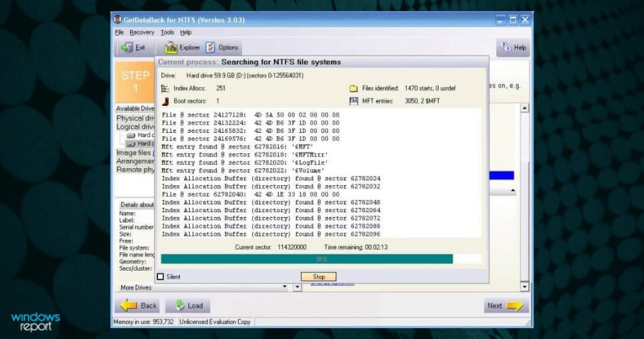
Task: Click the up arrow of right scrollbar
Action: pos(525,108)
